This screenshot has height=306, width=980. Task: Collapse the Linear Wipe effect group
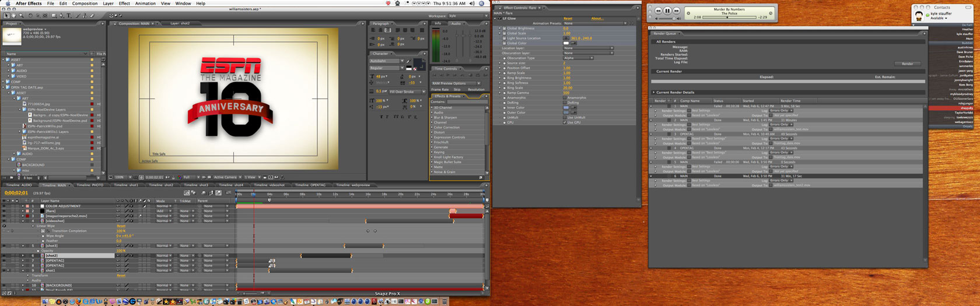(x=33, y=226)
